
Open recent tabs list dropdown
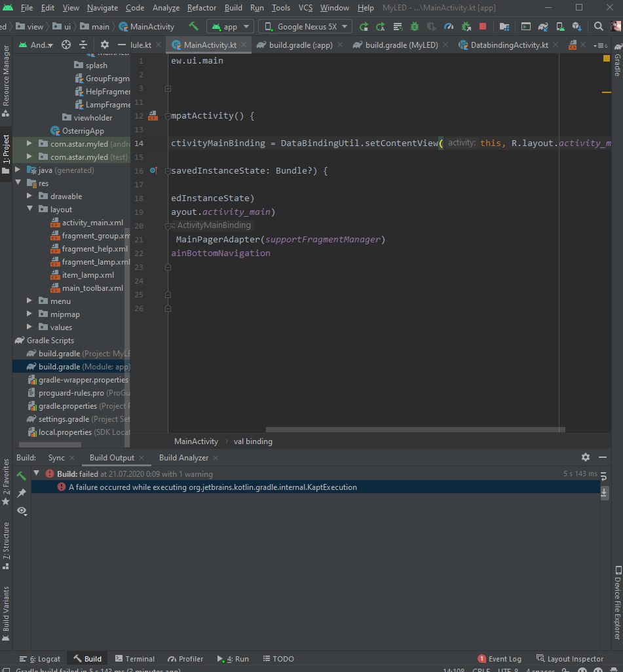[x=600, y=45]
